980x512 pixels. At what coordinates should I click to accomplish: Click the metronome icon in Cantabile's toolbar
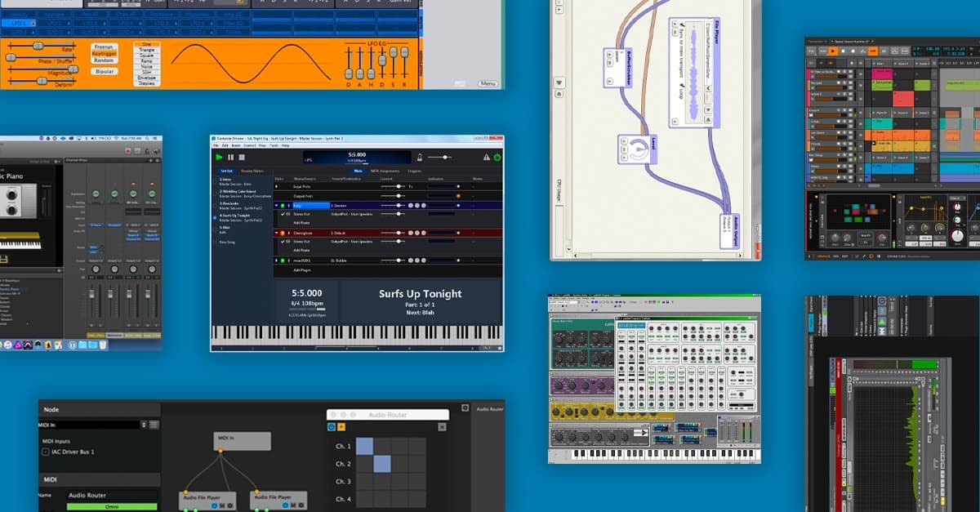pos(420,158)
